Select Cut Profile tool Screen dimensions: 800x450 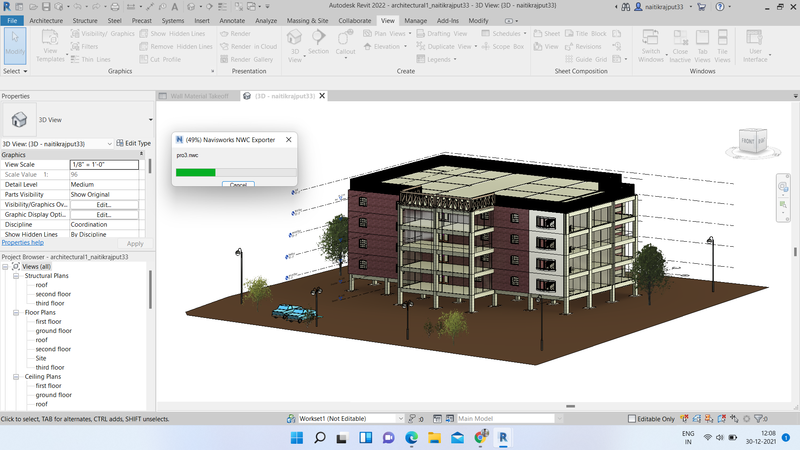(x=160, y=59)
